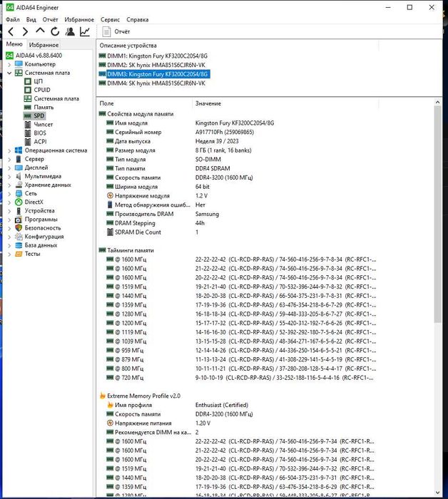Select the Серийный номер row
Screen dimensions: 448x499
point(238,132)
